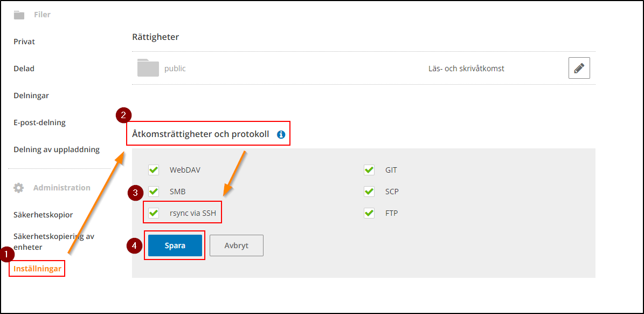
Task: Click the Filer folder icon in sidebar
Action: (x=19, y=15)
